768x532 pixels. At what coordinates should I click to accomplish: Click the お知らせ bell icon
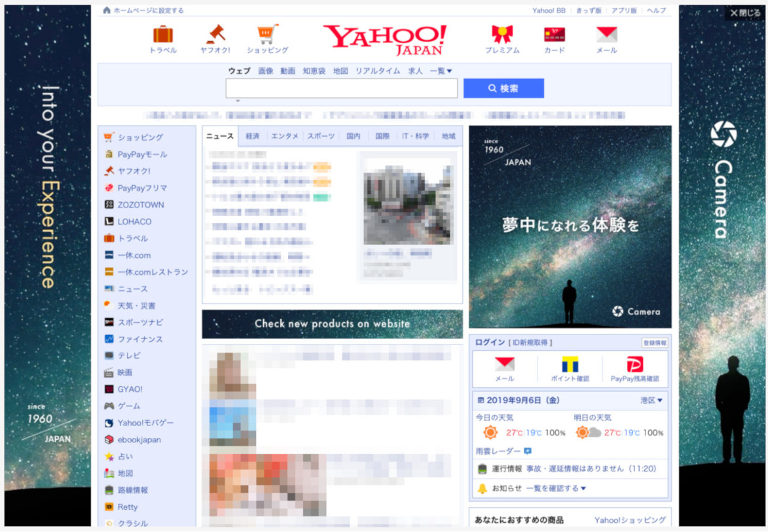coord(483,488)
